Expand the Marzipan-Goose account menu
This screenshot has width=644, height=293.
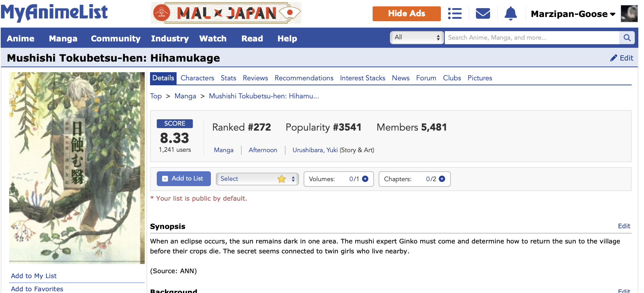(x=573, y=14)
